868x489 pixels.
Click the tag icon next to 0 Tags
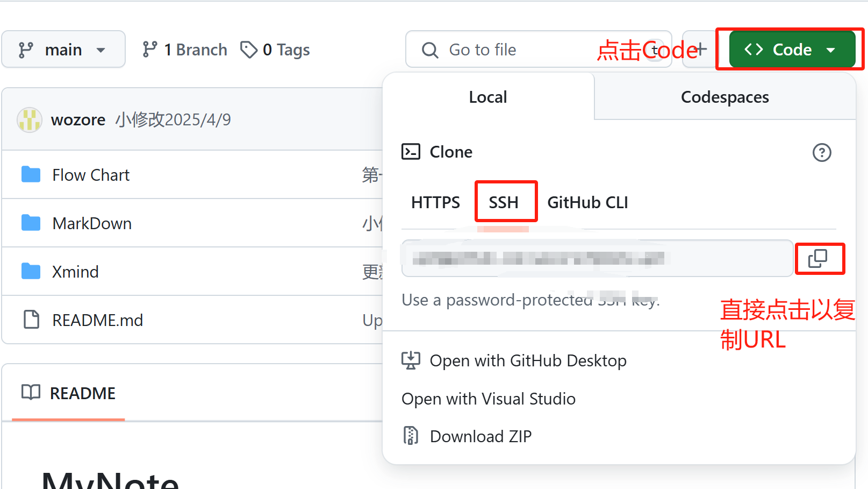click(248, 49)
